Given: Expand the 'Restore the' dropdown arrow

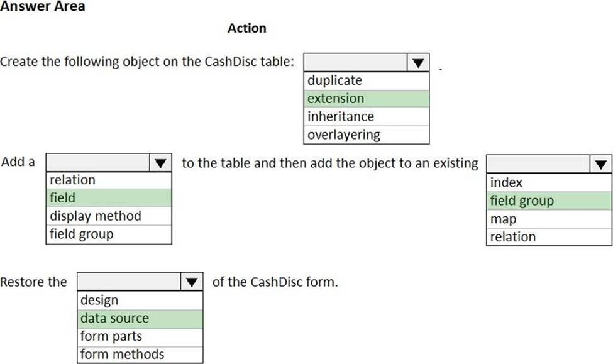Looking at the screenshot, I should 191,282.
